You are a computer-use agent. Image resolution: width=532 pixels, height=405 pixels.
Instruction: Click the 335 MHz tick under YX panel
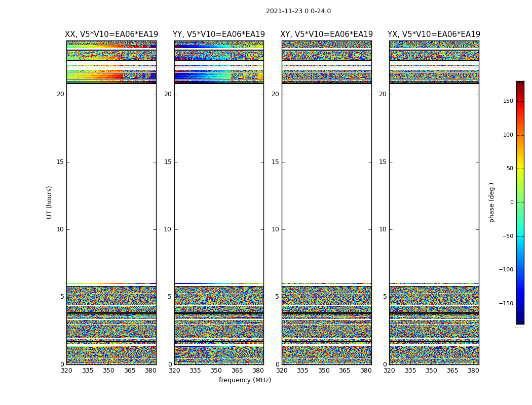click(410, 371)
